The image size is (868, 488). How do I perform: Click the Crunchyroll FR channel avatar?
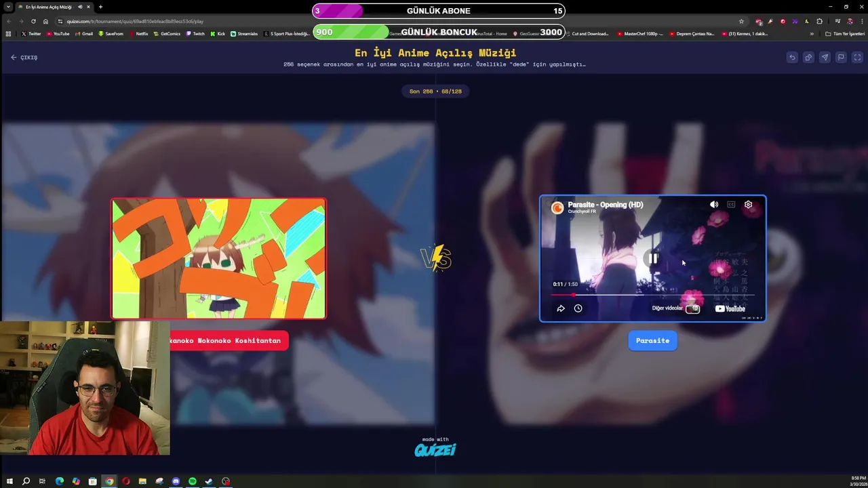coord(557,207)
